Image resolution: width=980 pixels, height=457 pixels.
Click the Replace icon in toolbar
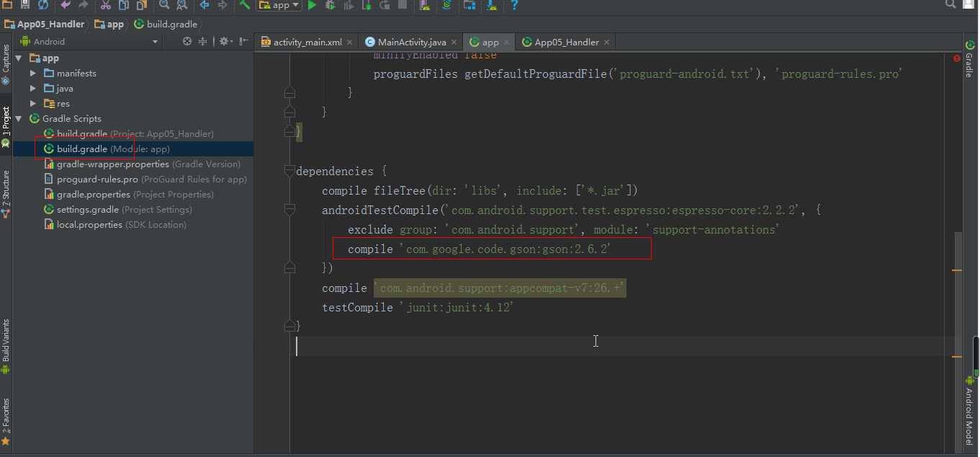click(181, 4)
